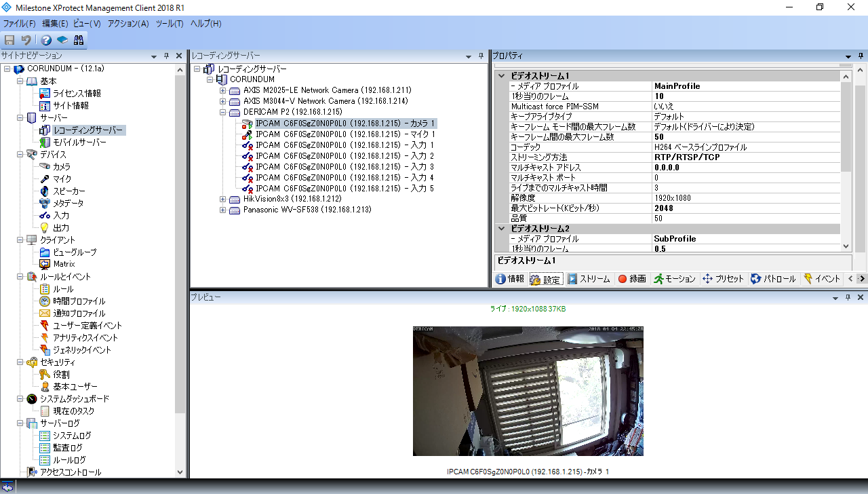The width and height of the screenshot is (868, 494).
Task: Click the 時間プロファイル clock icon
Action: pos(45,301)
